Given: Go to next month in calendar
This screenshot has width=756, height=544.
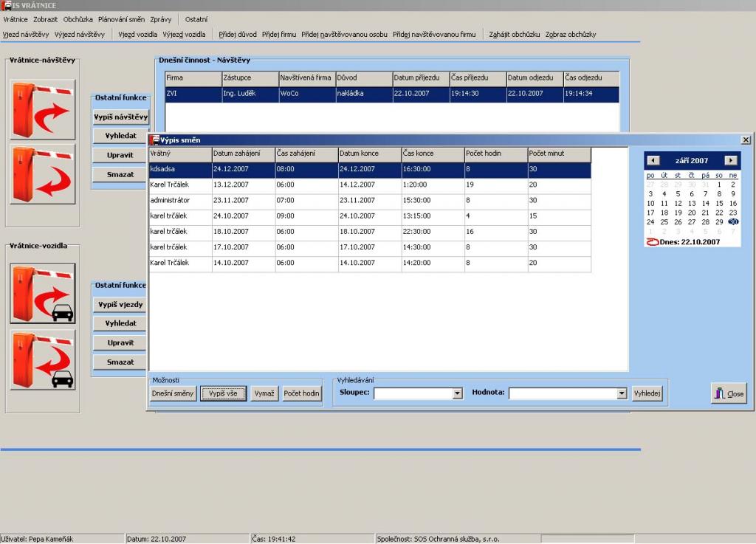Looking at the screenshot, I should (x=730, y=160).
